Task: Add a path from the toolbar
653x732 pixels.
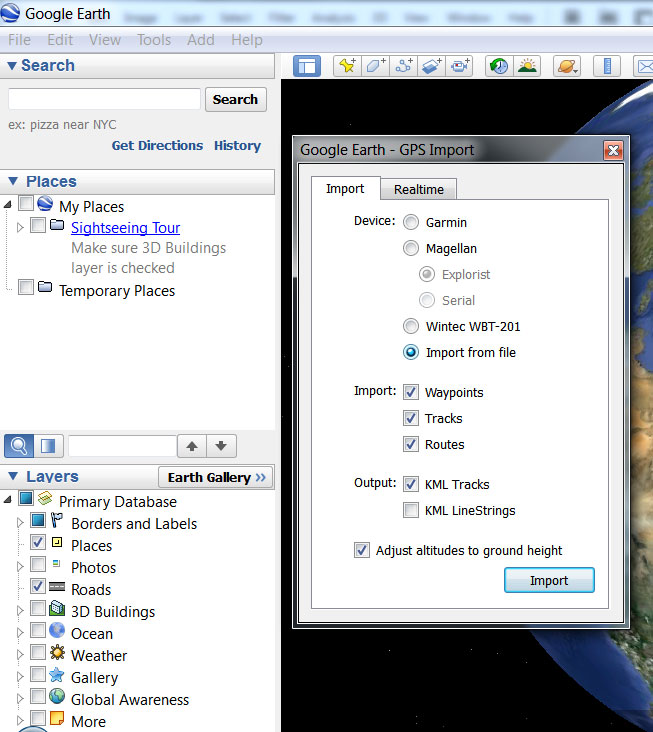Action: 404,66
